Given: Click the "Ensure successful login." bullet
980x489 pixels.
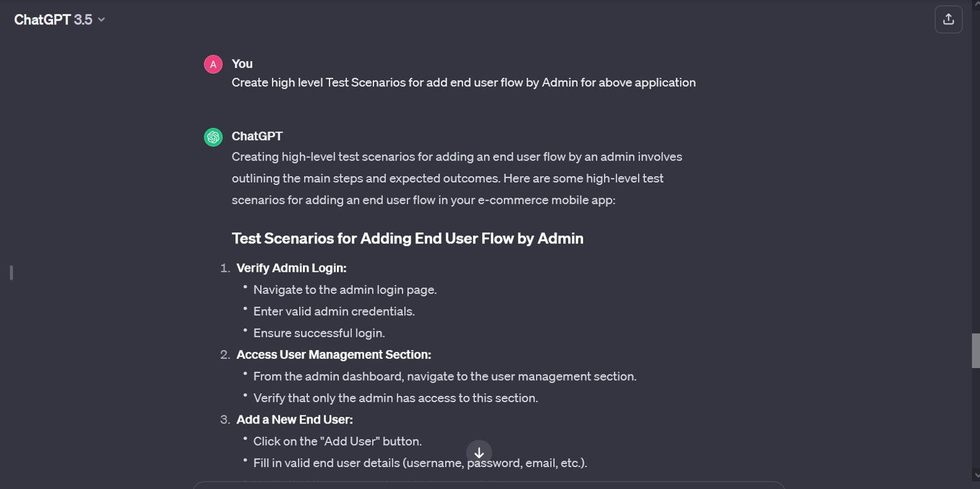Looking at the screenshot, I should pos(319,333).
